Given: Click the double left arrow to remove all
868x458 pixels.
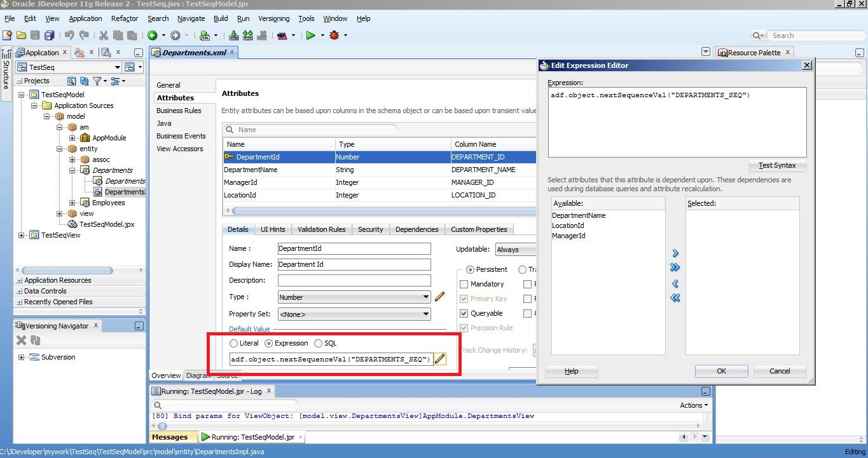Looking at the screenshot, I should [675, 297].
